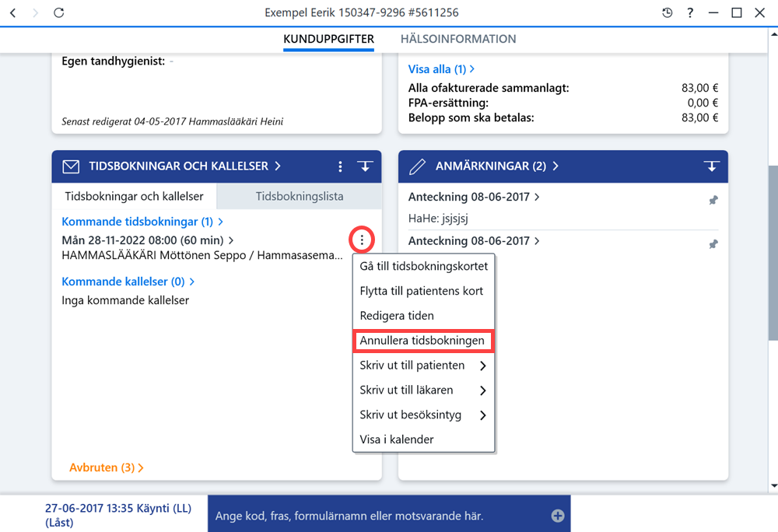Screen dimensions: 778x532
Task: Go back with the left arrow
Action: click(x=13, y=13)
